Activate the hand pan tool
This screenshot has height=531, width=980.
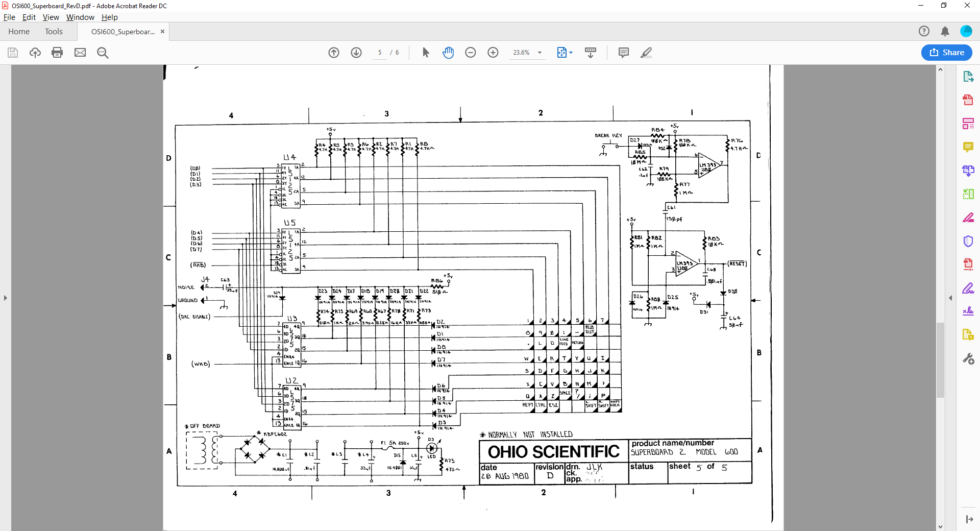click(x=448, y=53)
